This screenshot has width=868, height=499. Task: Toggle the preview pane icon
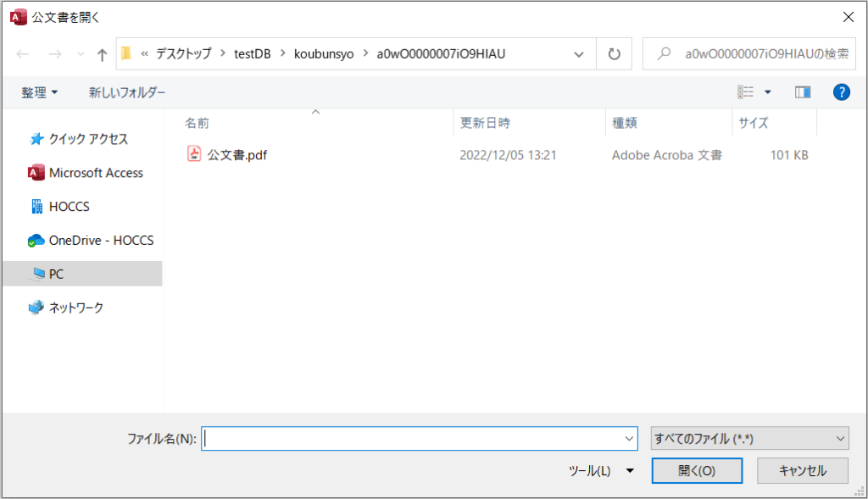[802, 92]
